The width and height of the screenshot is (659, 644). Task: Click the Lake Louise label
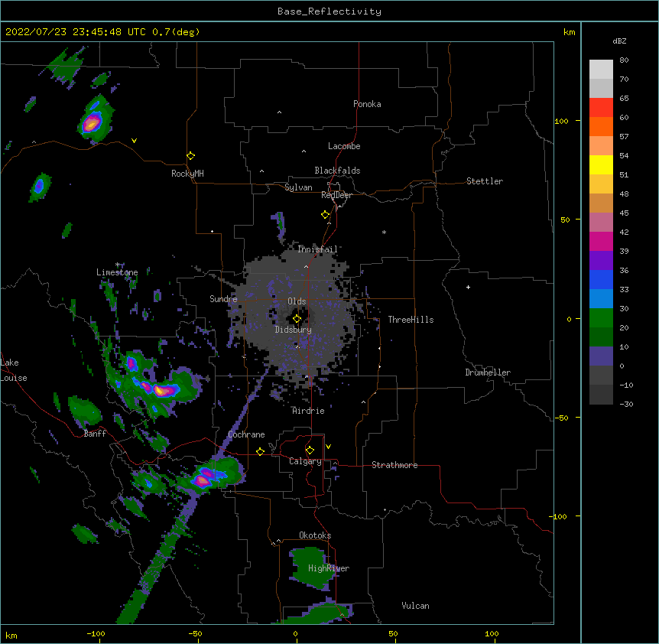click(14, 370)
